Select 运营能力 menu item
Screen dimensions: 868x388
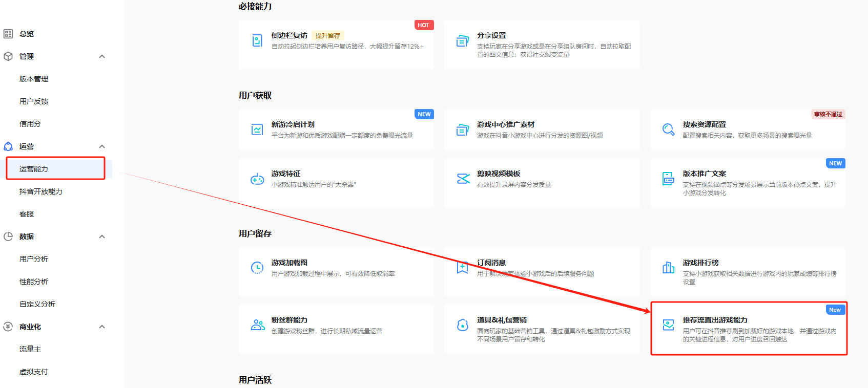pyautogui.click(x=34, y=169)
